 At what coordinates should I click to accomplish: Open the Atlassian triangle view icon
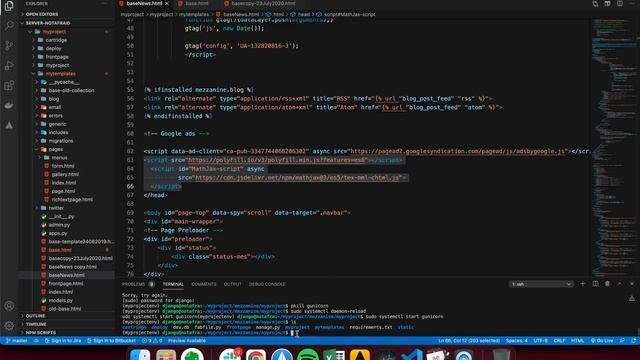[9, 125]
